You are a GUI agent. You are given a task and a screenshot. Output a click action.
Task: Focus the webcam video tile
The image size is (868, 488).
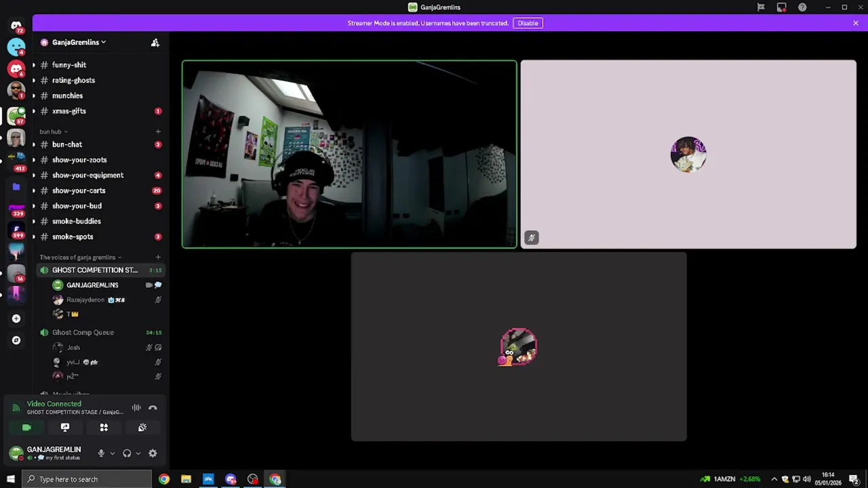pos(349,155)
